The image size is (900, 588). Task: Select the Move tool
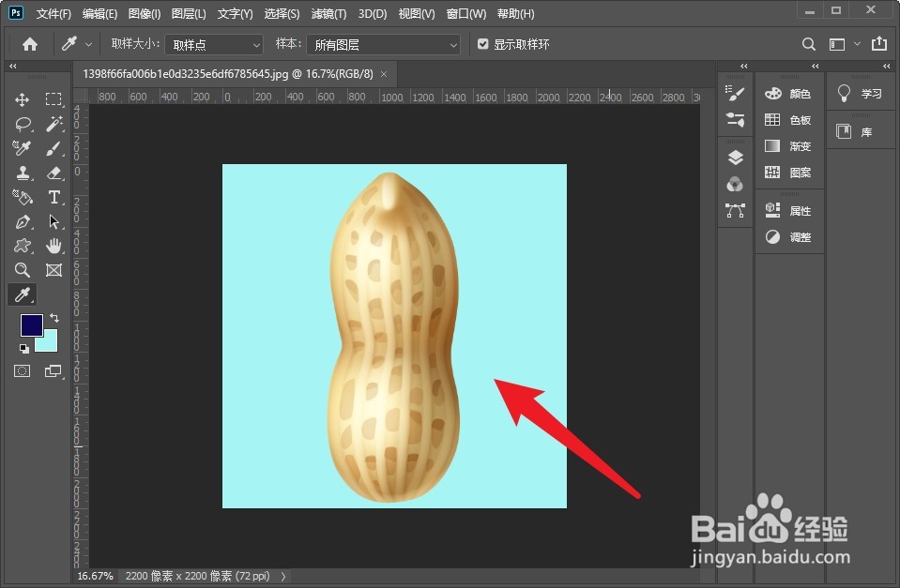click(x=23, y=98)
